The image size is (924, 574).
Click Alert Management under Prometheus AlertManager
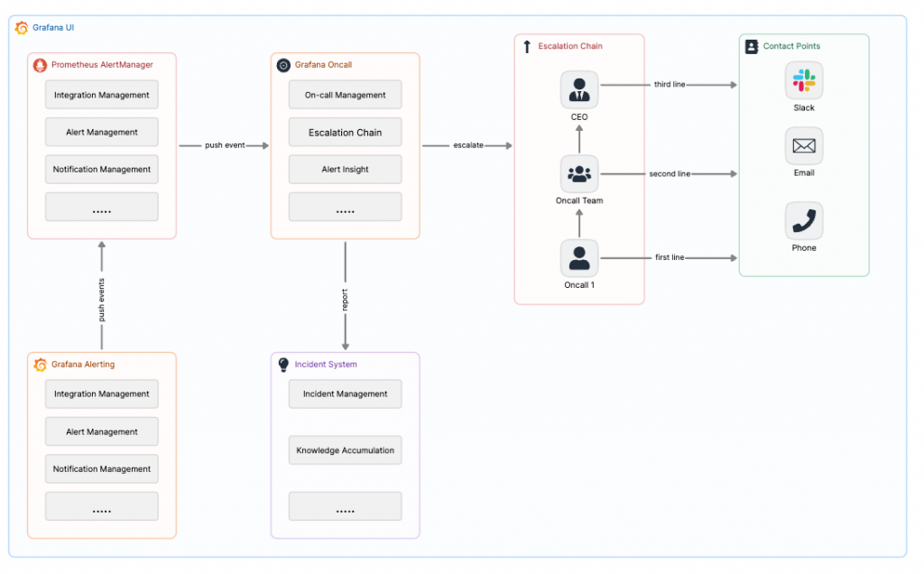pyautogui.click(x=102, y=132)
